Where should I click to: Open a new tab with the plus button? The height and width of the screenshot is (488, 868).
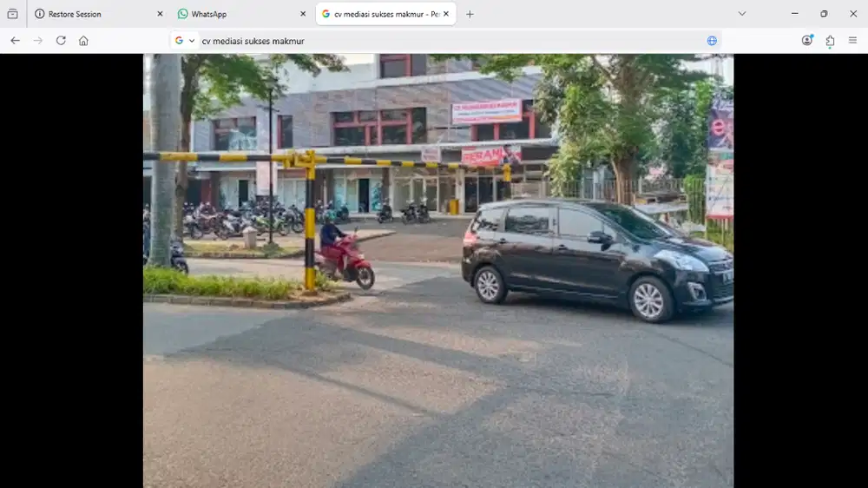[x=470, y=14]
